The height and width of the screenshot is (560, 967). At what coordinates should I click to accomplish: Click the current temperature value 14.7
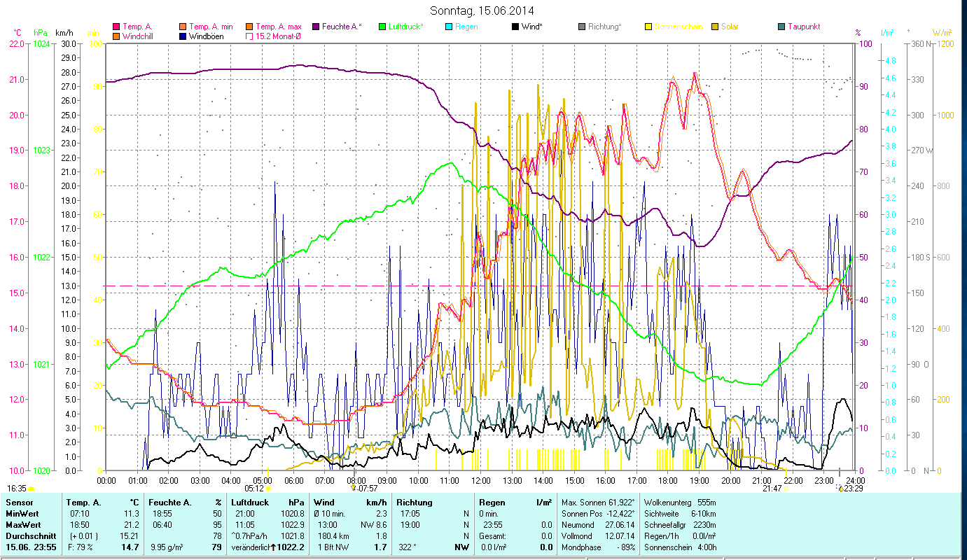click(x=130, y=547)
